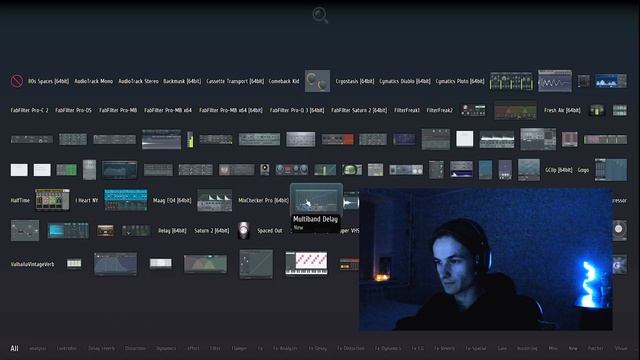Open Cassette Transport [64bit]
640x360 pixels.
pos(235,81)
